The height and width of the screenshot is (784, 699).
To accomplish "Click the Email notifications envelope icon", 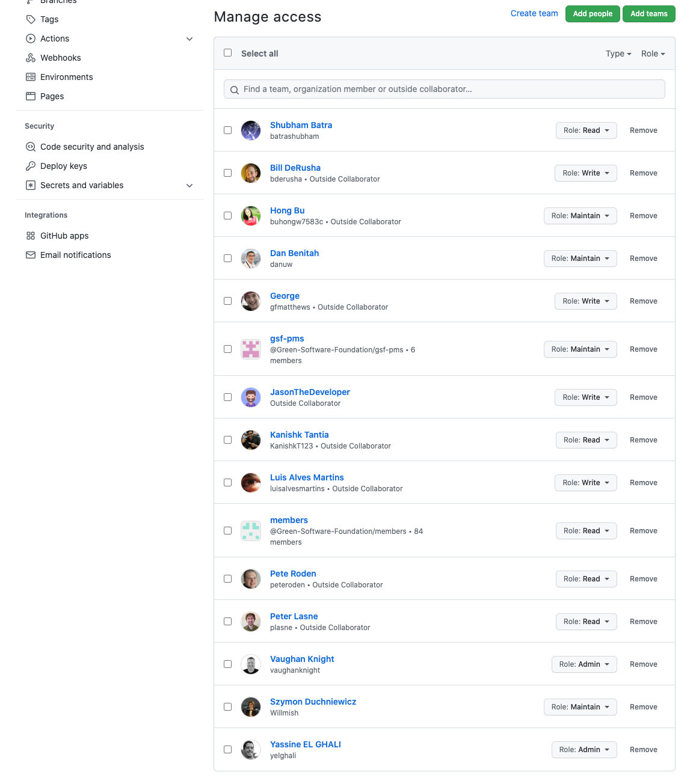I will (x=31, y=255).
